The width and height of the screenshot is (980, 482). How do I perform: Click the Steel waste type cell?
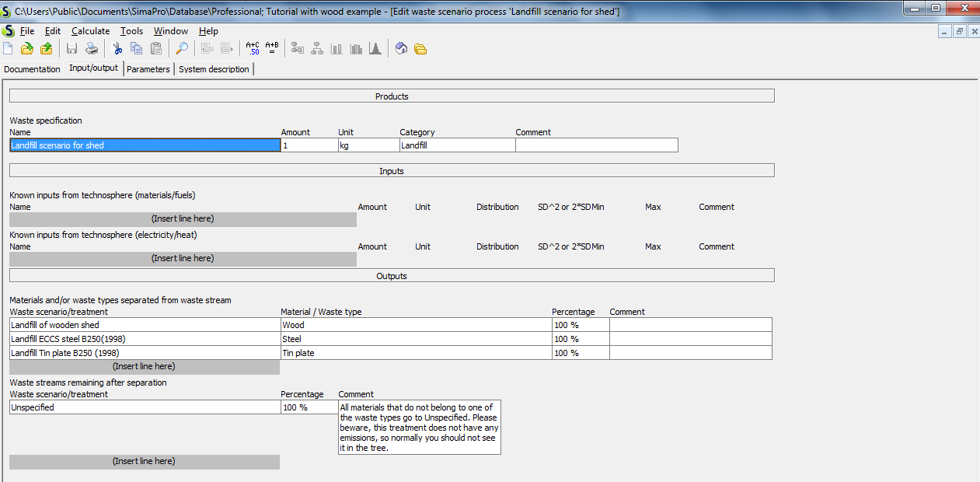(416, 339)
